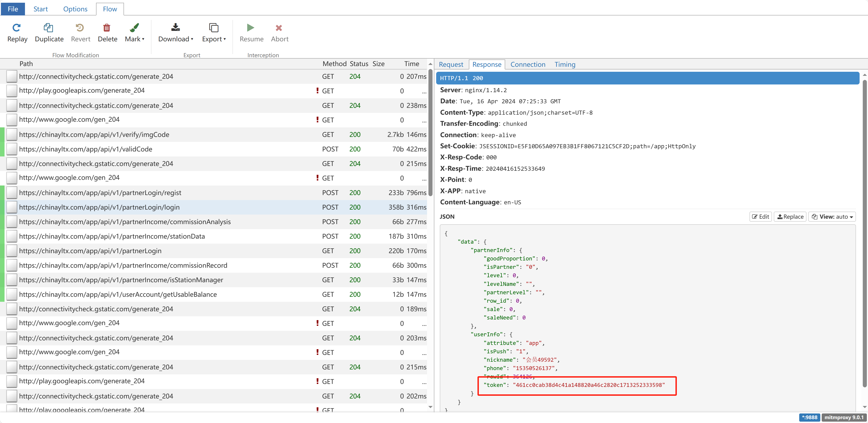Click the Abort cross icon
Image resolution: width=868 pixels, height=423 pixels.
(x=279, y=28)
